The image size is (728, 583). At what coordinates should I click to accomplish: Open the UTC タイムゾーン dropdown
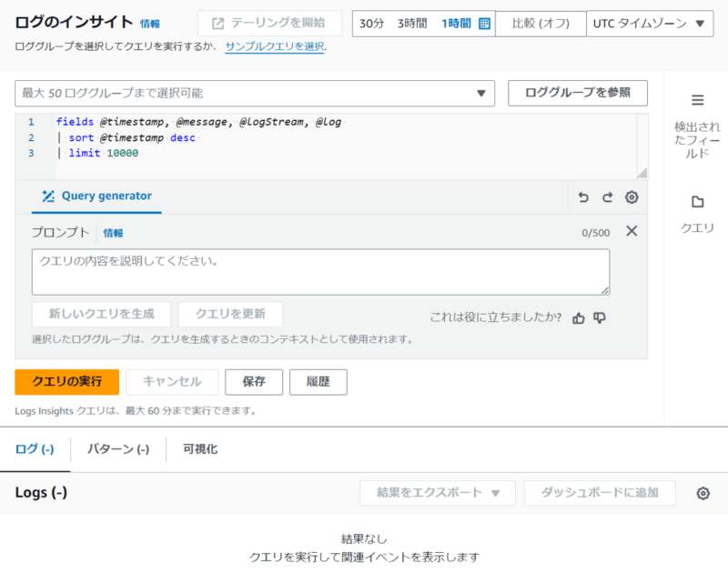click(x=650, y=25)
